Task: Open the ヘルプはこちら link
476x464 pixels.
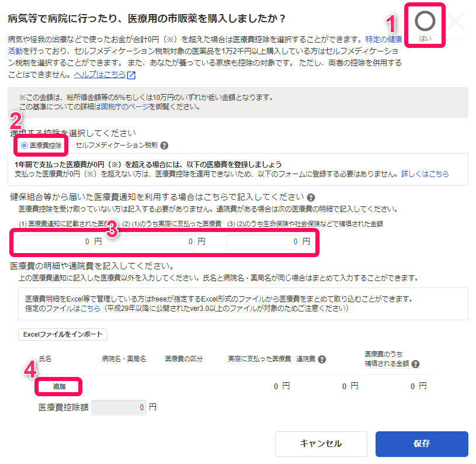Action: click(99, 74)
